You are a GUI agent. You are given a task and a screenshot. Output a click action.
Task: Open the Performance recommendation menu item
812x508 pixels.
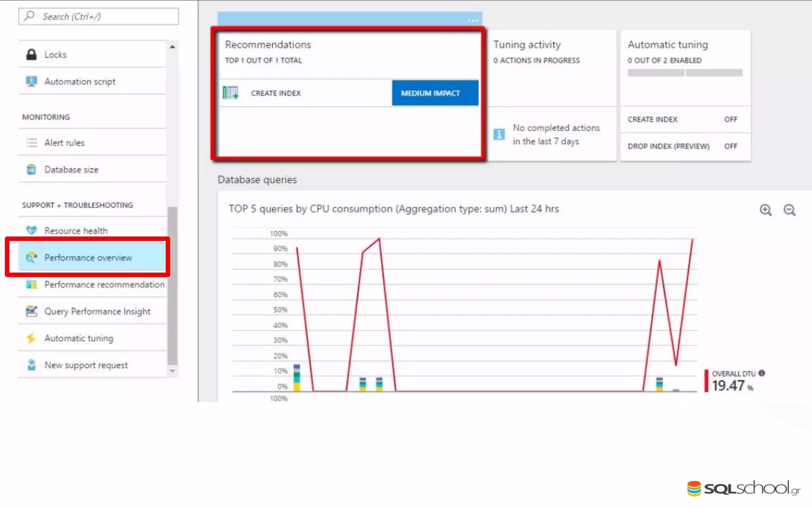click(x=104, y=285)
